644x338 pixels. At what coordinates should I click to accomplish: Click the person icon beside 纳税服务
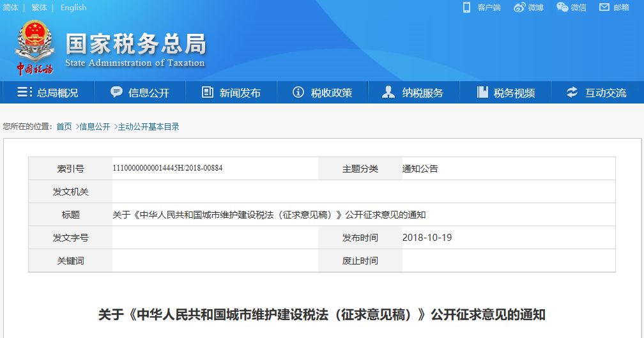pos(388,92)
